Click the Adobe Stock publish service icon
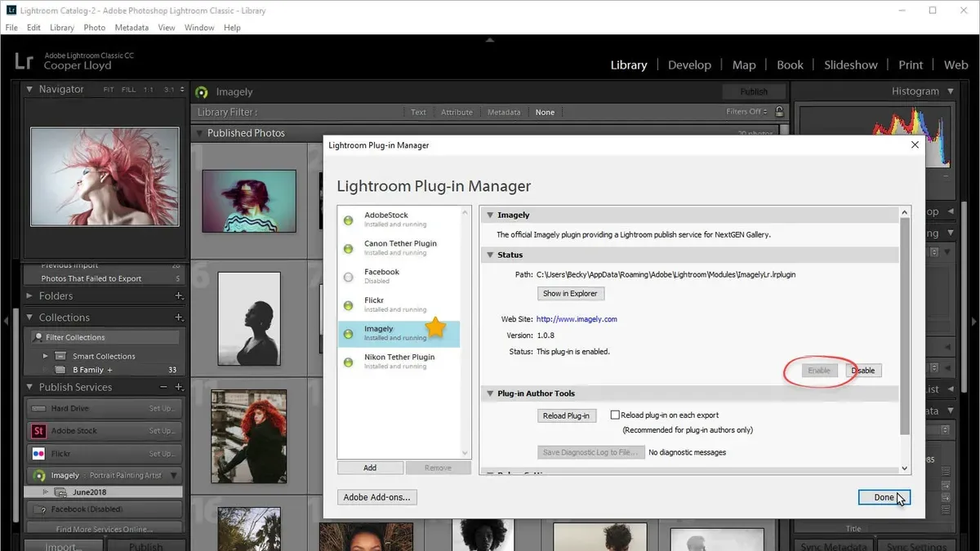This screenshot has width=980, height=551. [38, 431]
